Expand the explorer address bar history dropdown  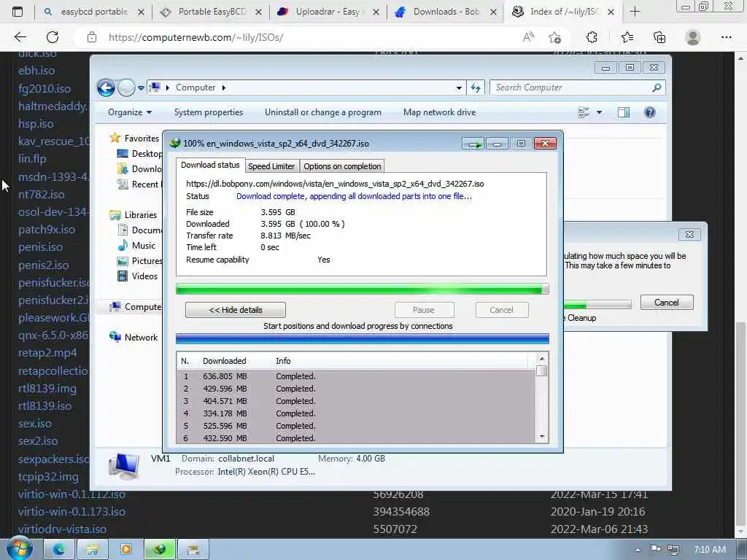click(x=459, y=88)
